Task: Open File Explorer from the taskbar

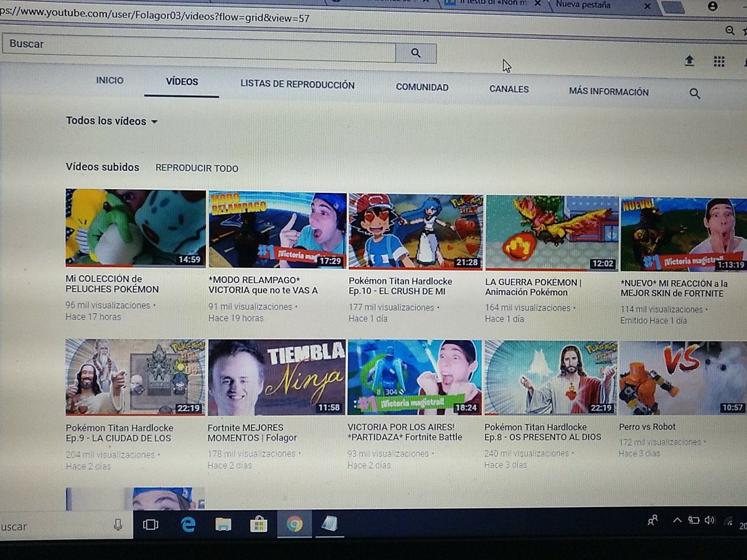Action: click(223, 525)
